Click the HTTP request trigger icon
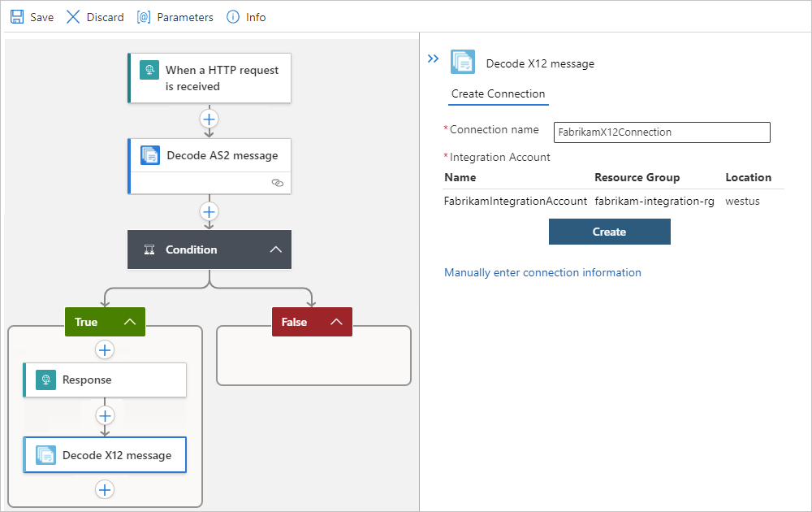The width and height of the screenshot is (812, 512). [149, 69]
